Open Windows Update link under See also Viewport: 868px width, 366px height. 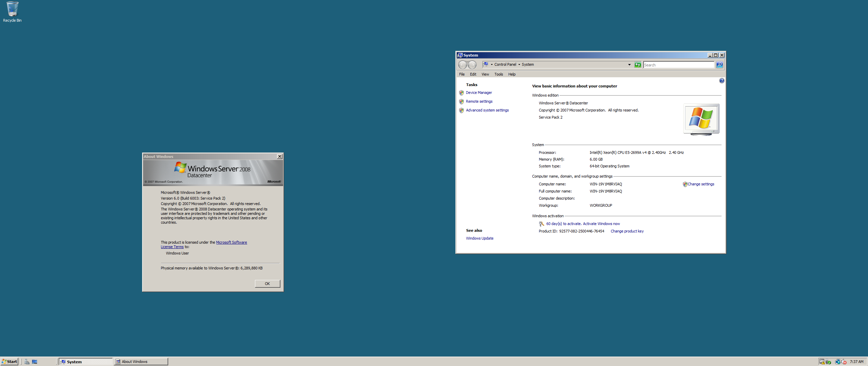click(479, 239)
